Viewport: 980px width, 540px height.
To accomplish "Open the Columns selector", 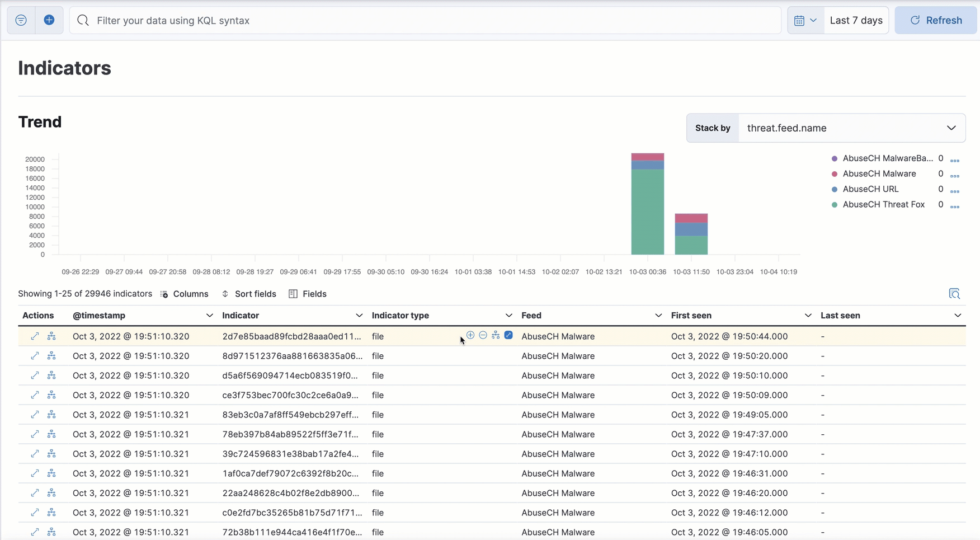I will pos(184,294).
